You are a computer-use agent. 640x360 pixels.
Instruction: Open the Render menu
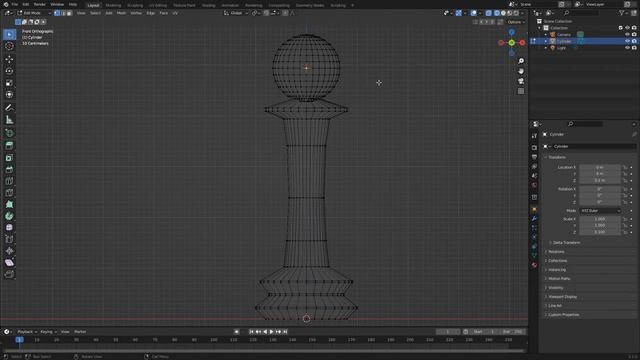tap(40, 4)
